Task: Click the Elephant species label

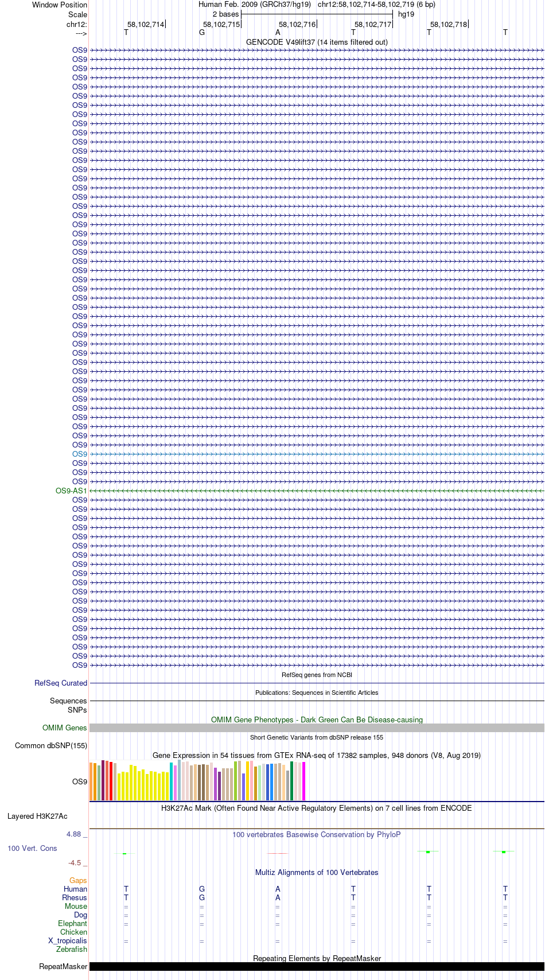Action: pos(72,923)
